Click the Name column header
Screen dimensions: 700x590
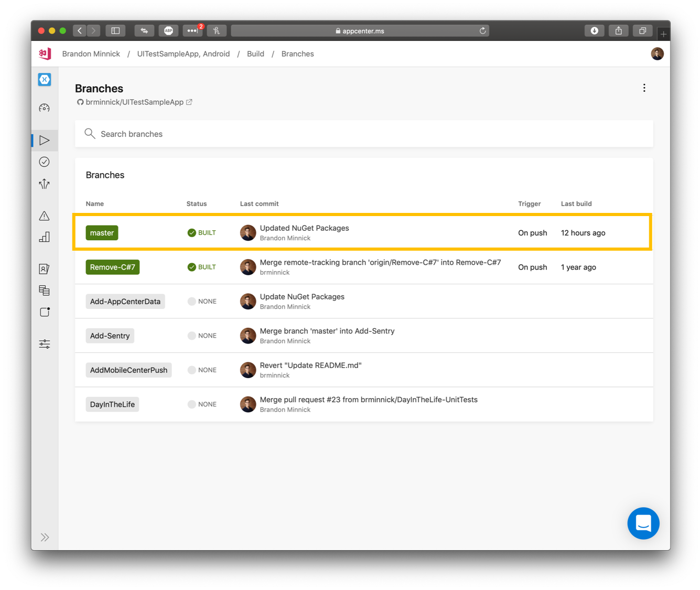coord(95,203)
